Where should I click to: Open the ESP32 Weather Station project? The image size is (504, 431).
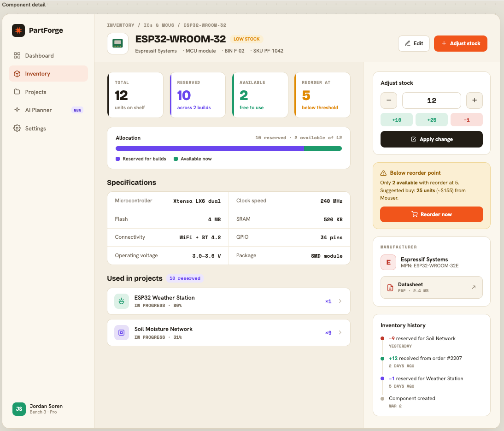point(229,301)
